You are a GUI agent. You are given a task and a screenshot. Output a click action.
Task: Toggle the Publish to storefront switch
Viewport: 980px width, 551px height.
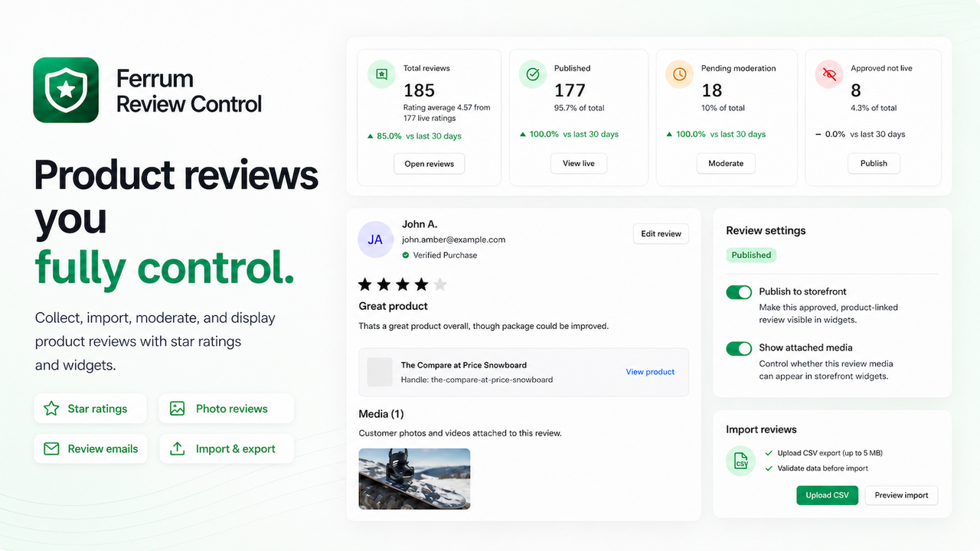[739, 292]
